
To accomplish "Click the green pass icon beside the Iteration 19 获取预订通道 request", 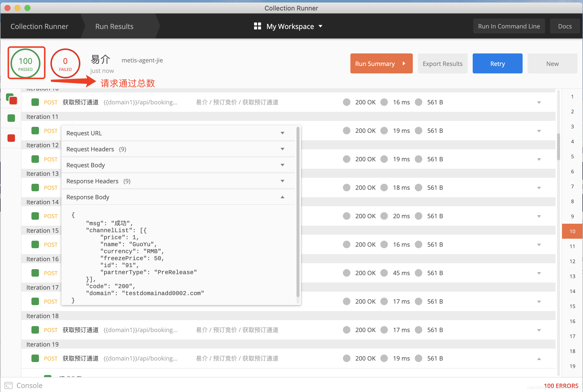I will pos(35,358).
